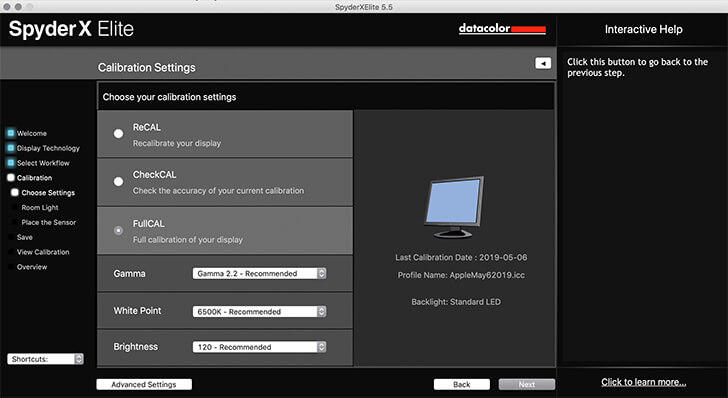
Task: Click the Welcome step indicator square
Action: (11, 133)
